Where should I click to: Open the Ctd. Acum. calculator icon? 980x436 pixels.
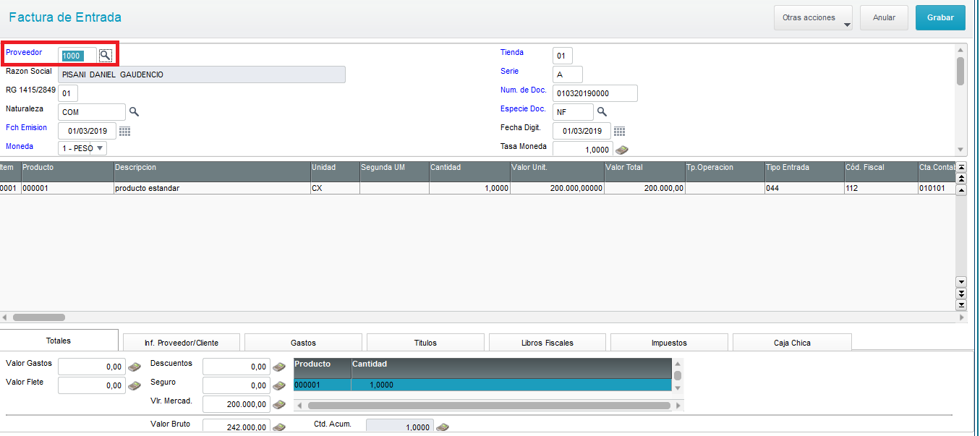tap(442, 427)
